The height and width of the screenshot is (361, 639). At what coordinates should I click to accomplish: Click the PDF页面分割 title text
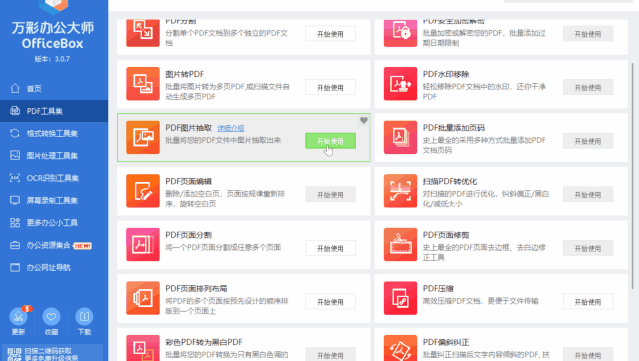188,235
